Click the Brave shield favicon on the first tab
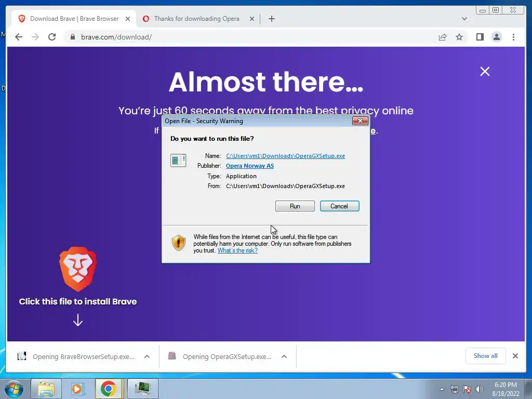 22,19
